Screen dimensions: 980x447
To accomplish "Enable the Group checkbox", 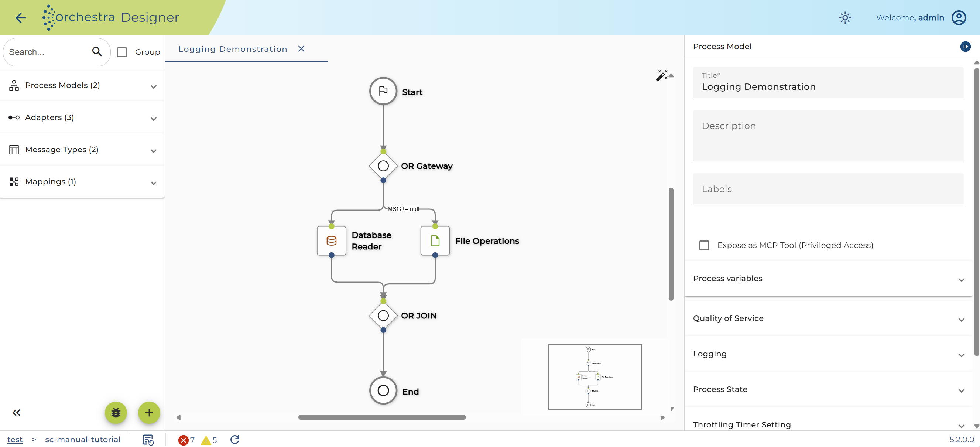I will (122, 52).
